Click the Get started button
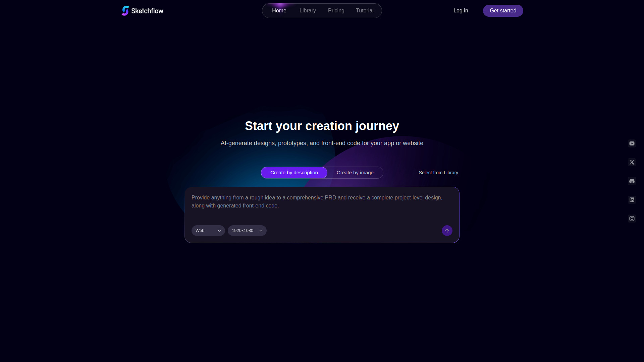Image resolution: width=644 pixels, height=362 pixels. click(503, 10)
